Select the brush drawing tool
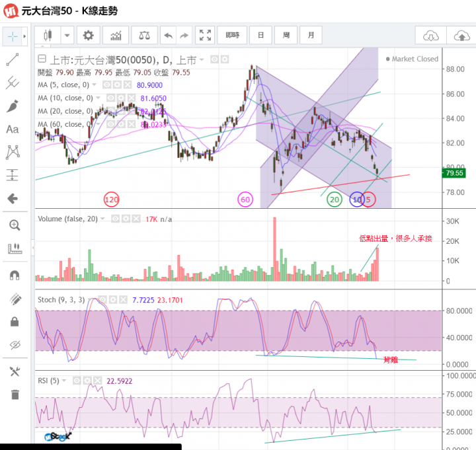The height and width of the screenshot is (450, 476). 12,106
